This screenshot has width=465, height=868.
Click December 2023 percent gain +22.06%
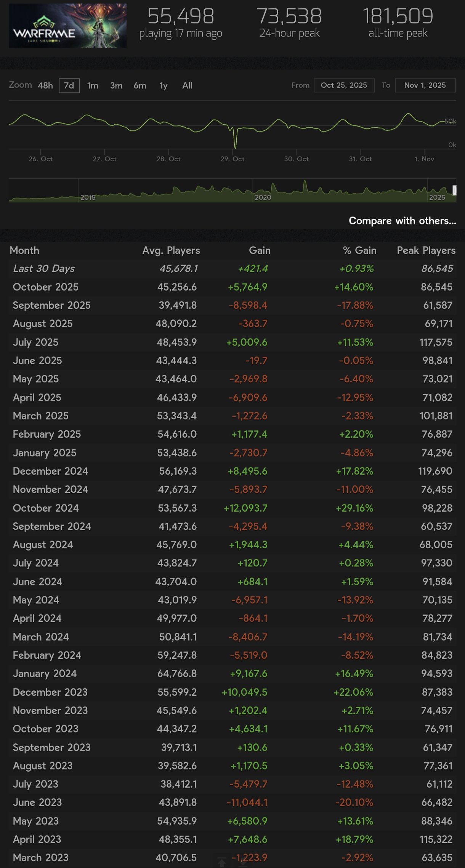[x=353, y=692]
